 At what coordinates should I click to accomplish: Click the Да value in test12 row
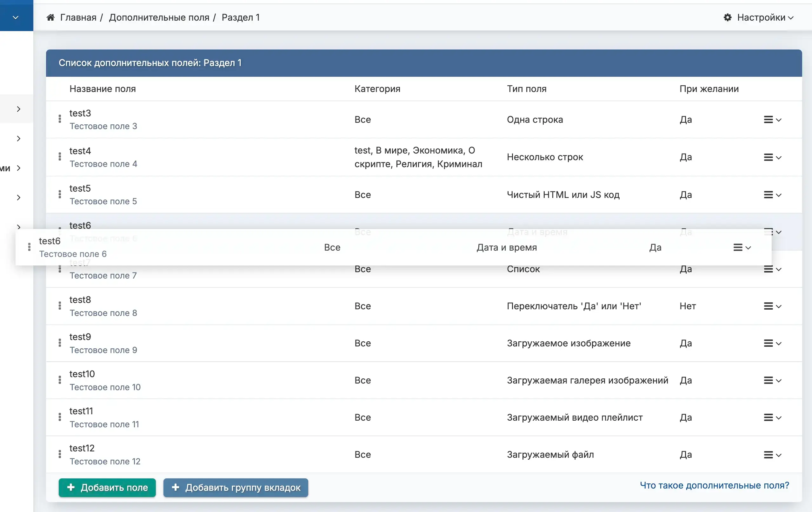[686, 454]
